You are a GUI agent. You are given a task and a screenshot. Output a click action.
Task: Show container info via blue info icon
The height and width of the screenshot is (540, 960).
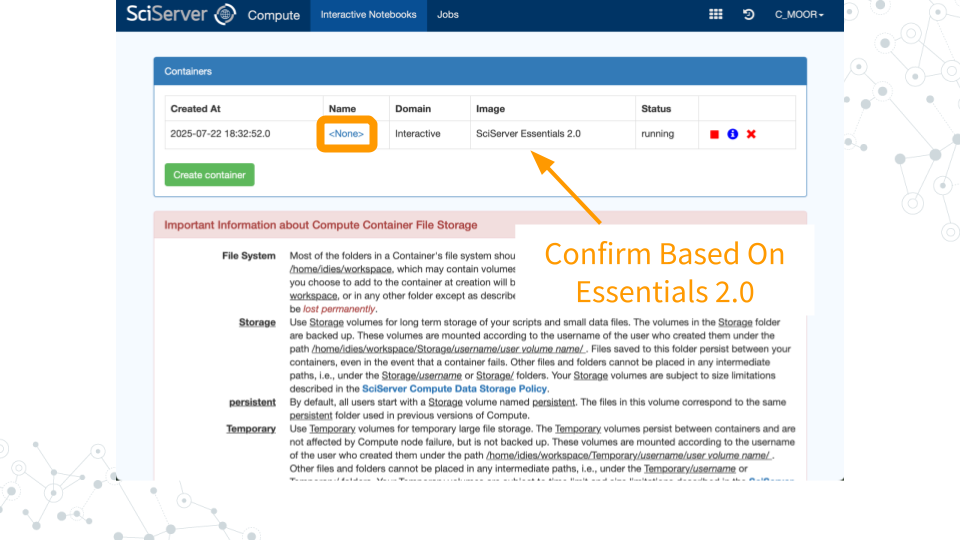[x=733, y=133]
